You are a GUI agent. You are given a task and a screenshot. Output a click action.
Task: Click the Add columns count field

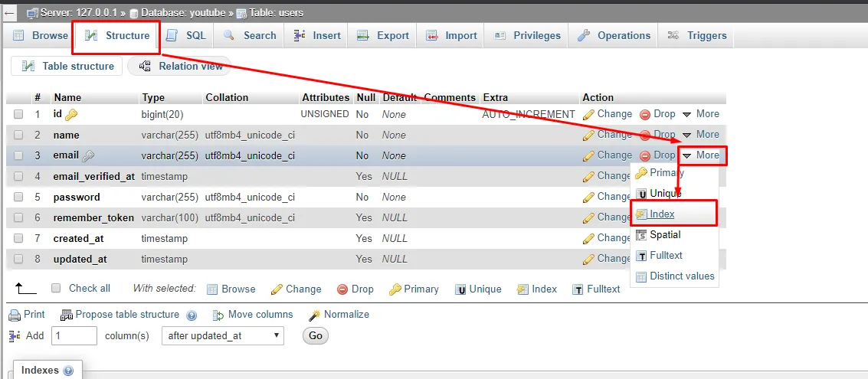click(x=74, y=335)
